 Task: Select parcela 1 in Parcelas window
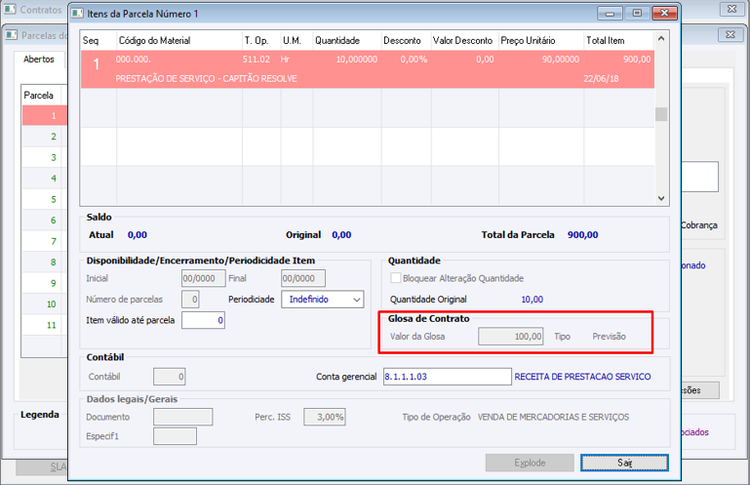pyautogui.click(x=44, y=115)
